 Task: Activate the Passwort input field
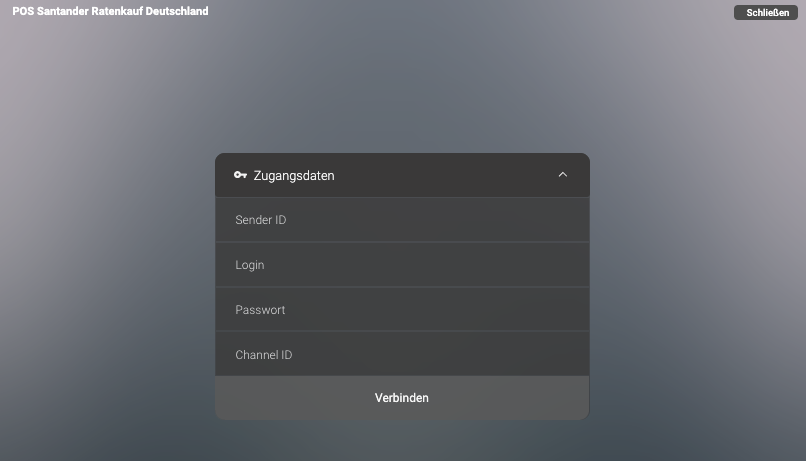402,309
